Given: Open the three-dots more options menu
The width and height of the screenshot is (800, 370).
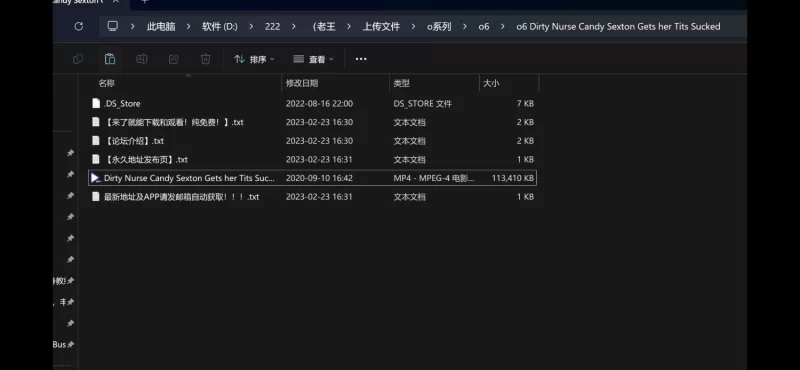Looking at the screenshot, I should point(361,59).
